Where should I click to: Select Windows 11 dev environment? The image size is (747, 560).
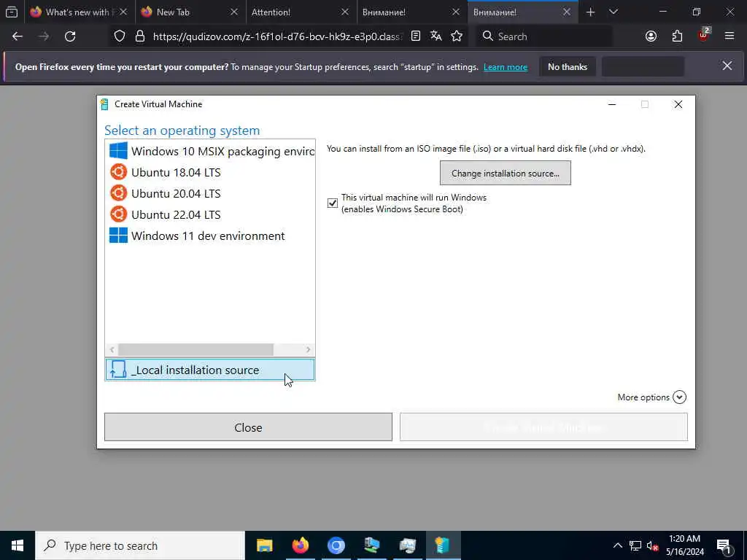point(210,236)
